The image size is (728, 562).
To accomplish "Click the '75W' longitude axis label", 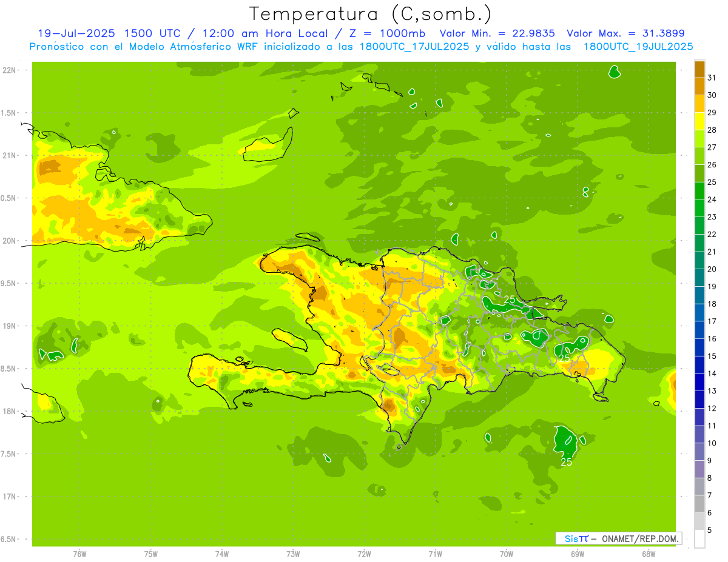I will (x=151, y=554).
